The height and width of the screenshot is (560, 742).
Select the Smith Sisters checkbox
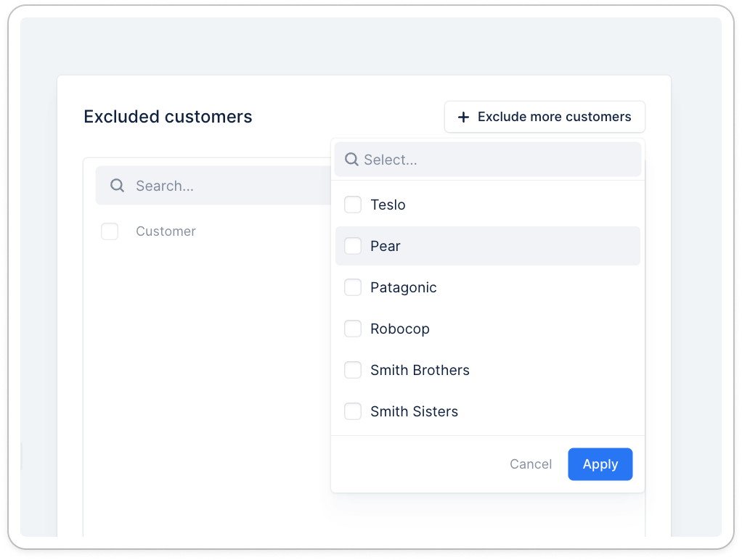(x=353, y=411)
